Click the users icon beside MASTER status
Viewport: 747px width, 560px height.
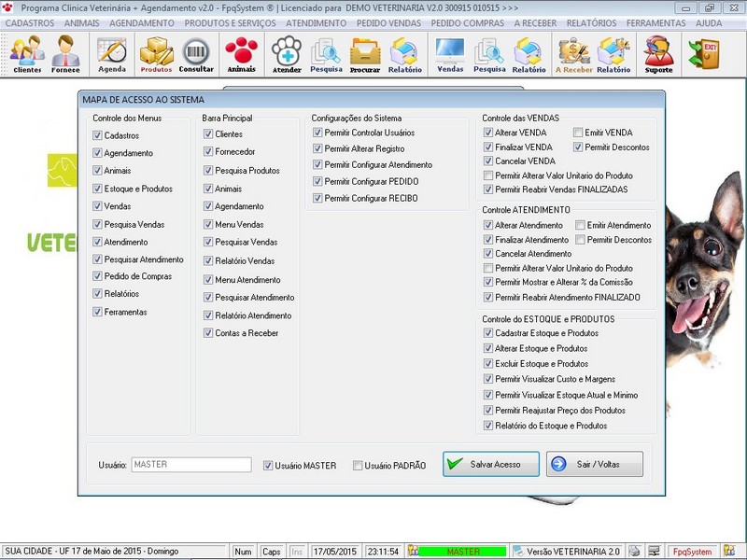coord(413,551)
